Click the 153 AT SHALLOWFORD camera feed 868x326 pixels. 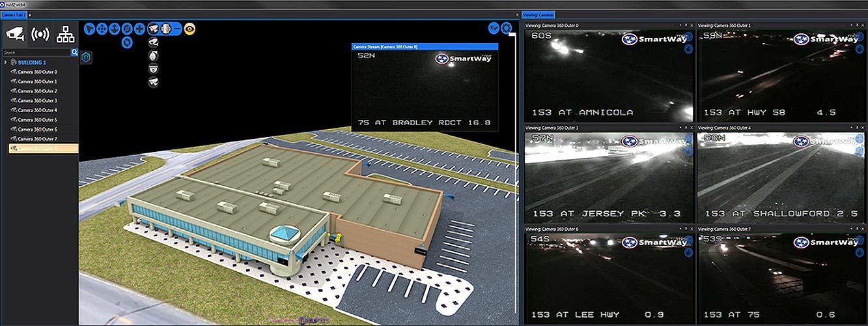coord(781,177)
